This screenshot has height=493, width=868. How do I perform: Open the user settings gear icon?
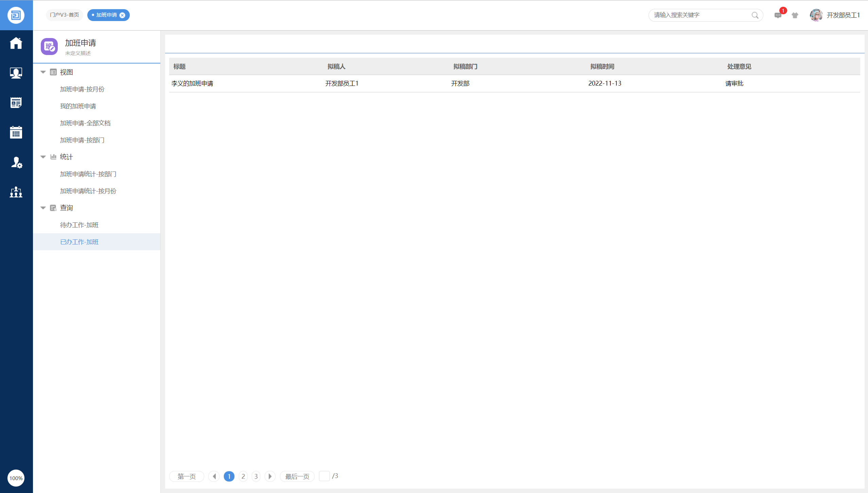[16, 162]
